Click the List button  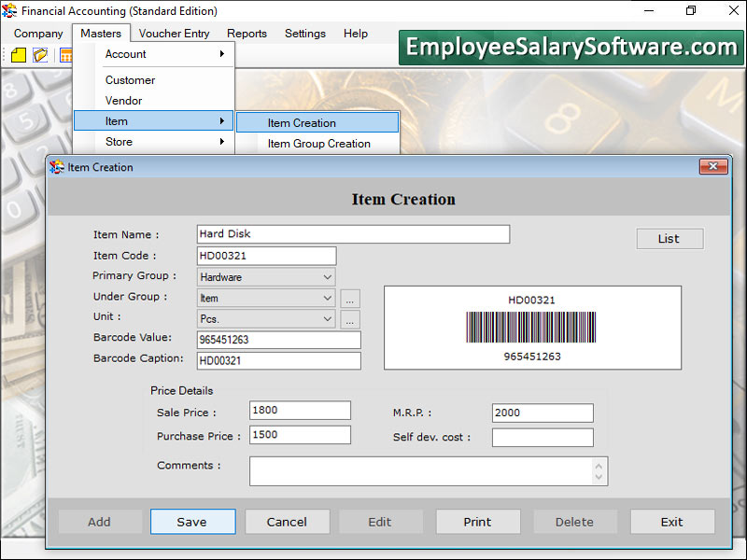point(669,238)
